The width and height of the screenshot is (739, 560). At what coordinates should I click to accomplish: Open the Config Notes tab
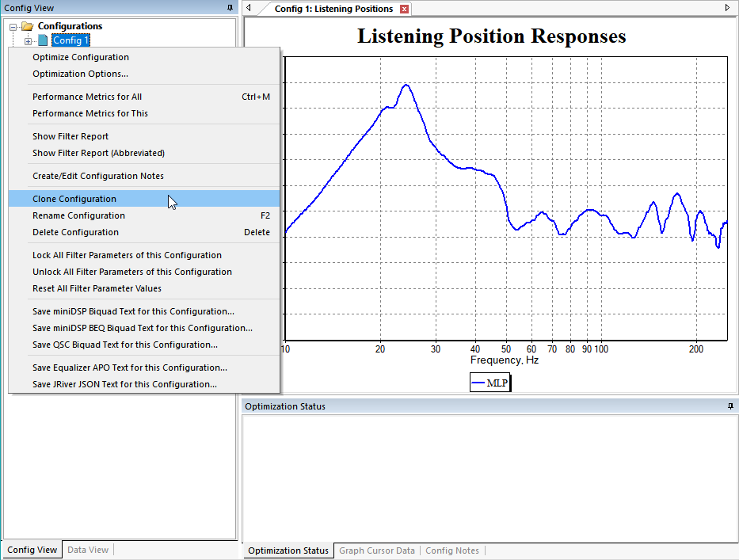452,550
